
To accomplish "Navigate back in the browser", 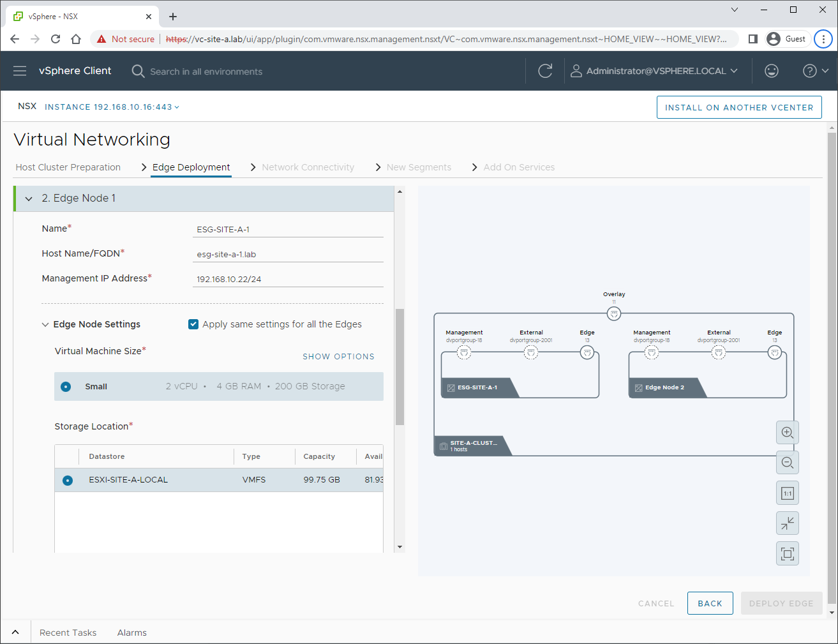I will tap(15, 39).
